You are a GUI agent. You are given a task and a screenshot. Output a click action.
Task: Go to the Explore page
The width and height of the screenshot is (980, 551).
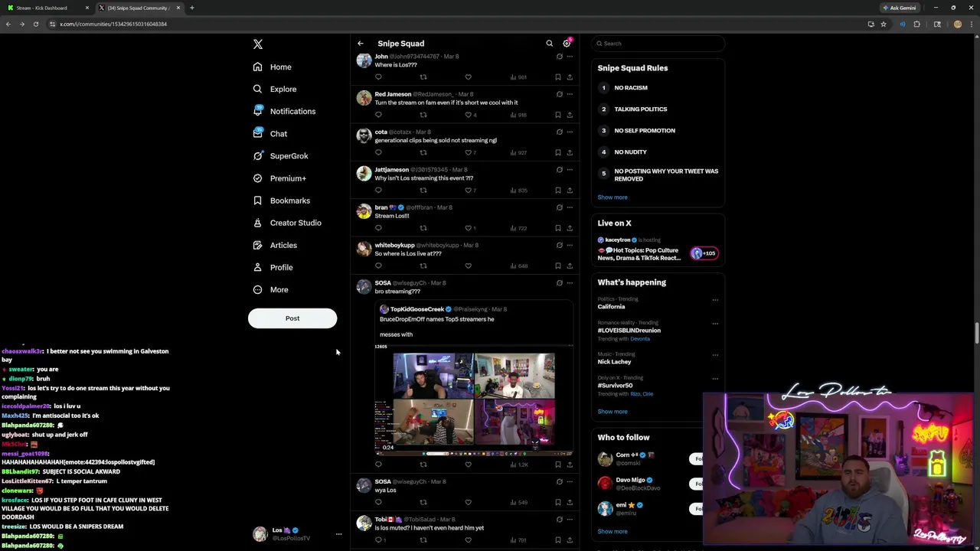(275, 89)
